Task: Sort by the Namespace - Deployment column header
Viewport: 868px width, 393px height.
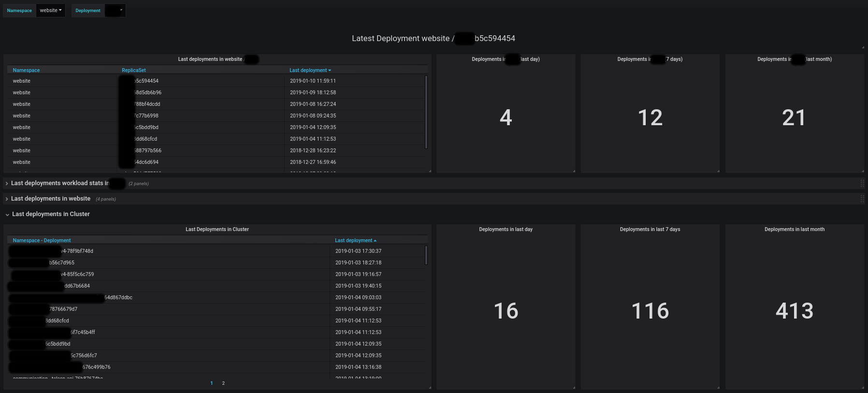Action: pyautogui.click(x=42, y=241)
